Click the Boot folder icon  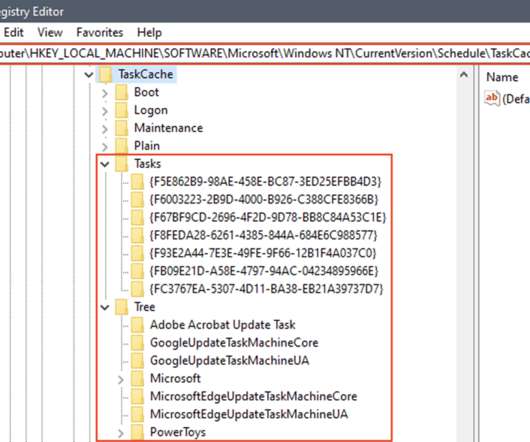click(121, 92)
